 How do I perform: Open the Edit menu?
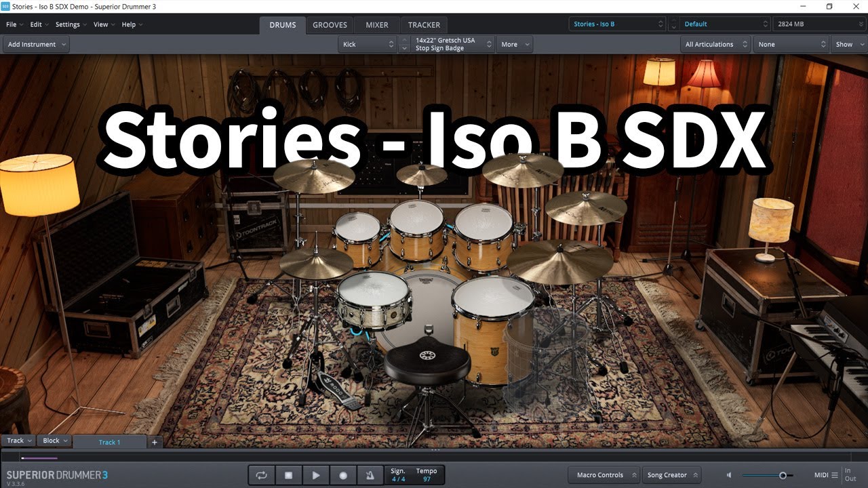[39, 24]
